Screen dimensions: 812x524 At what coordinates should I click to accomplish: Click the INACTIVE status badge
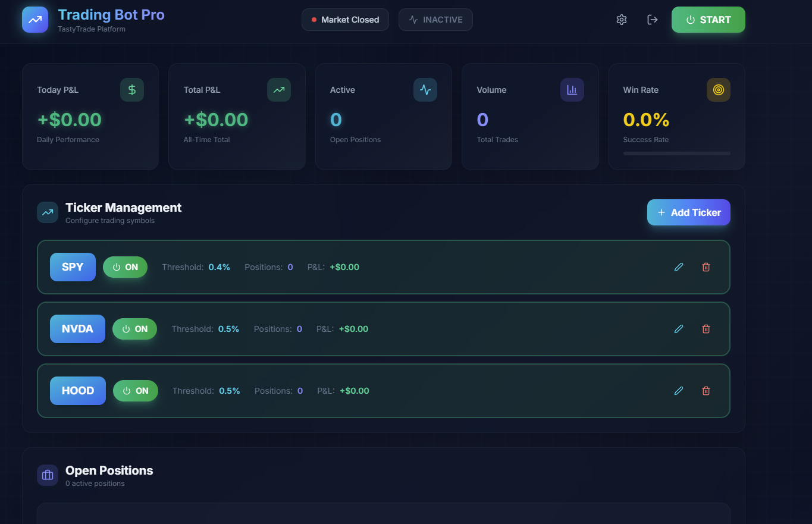(435, 20)
